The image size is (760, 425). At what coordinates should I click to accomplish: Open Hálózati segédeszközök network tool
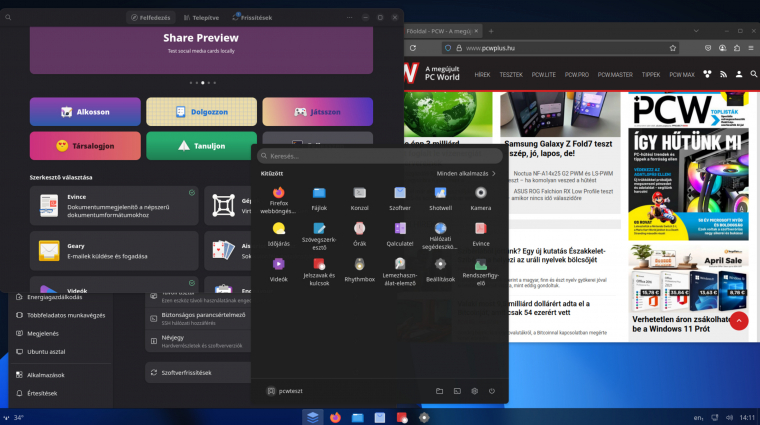[440, 236]
